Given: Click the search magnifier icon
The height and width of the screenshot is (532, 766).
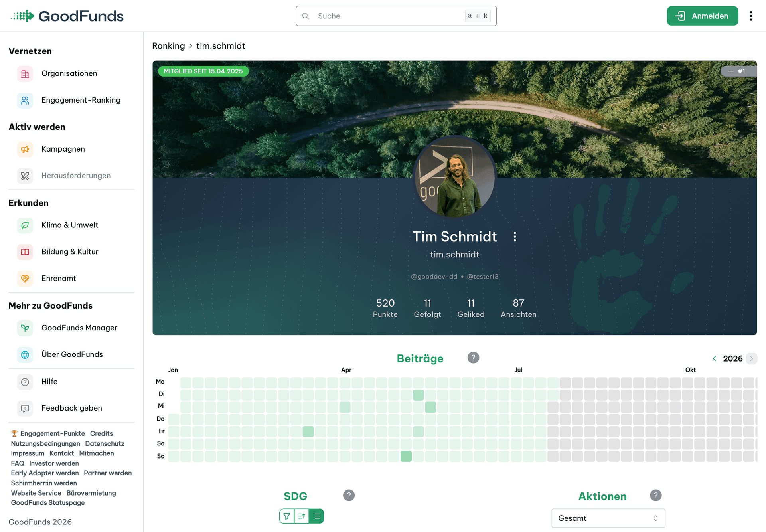Looking at the screenshot, I should pyautogui.click(x=306, y=16).
